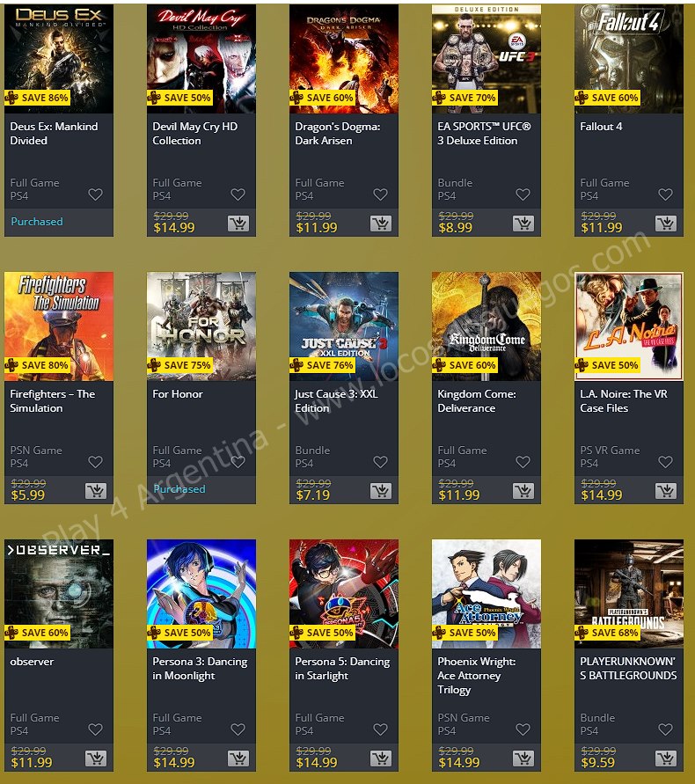Open the For Honor cover thumbnail
The image size is (695, 784).
[201, 326]
